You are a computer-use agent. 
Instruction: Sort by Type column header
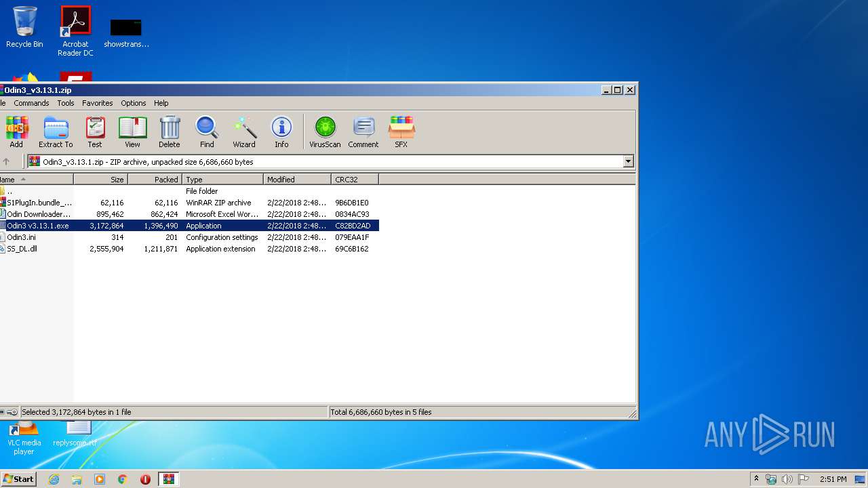pos(223,180)
